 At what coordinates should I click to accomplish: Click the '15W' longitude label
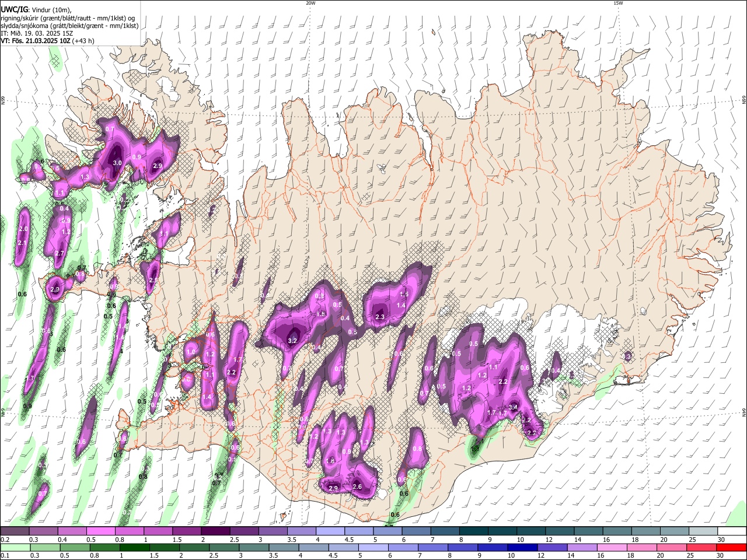[618, 2]
